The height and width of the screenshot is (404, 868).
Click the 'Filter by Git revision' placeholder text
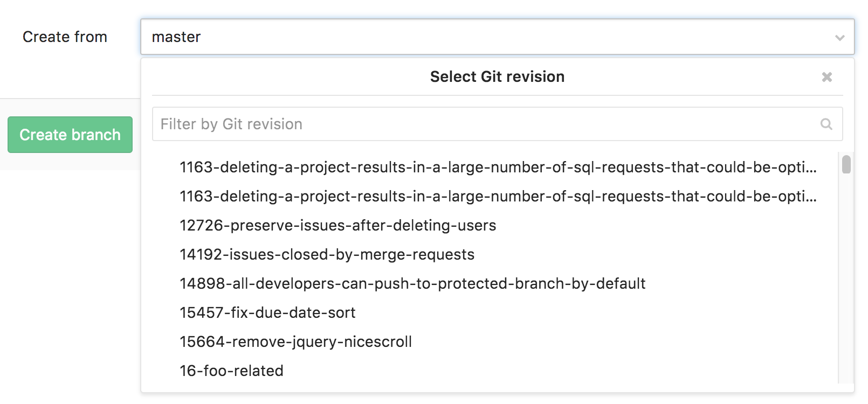click(x=231, y=124)
